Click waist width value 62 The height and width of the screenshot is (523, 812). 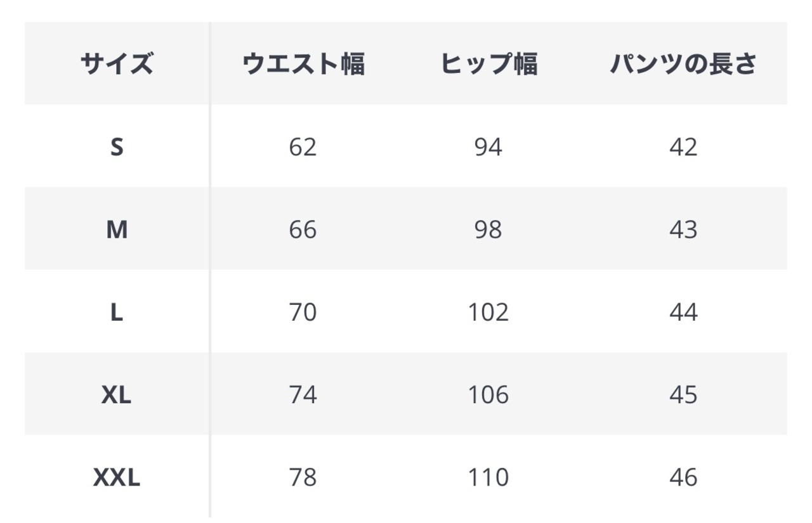point(303,147)
